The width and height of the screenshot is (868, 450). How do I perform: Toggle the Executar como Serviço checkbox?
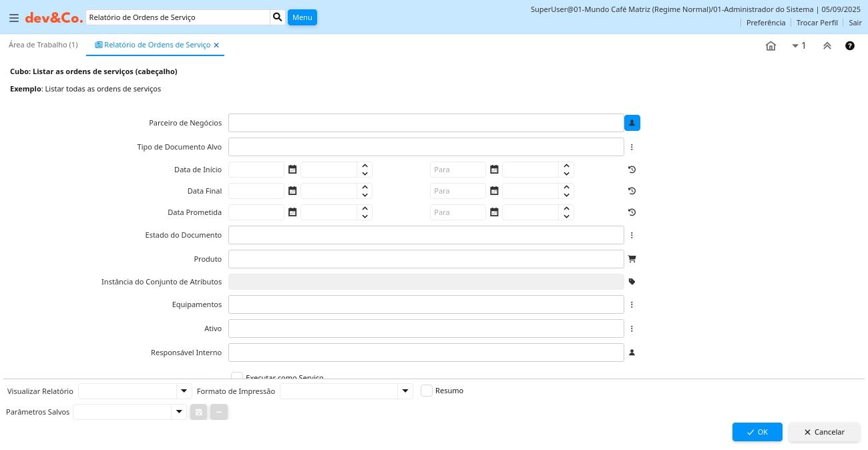tap(237, 377)
